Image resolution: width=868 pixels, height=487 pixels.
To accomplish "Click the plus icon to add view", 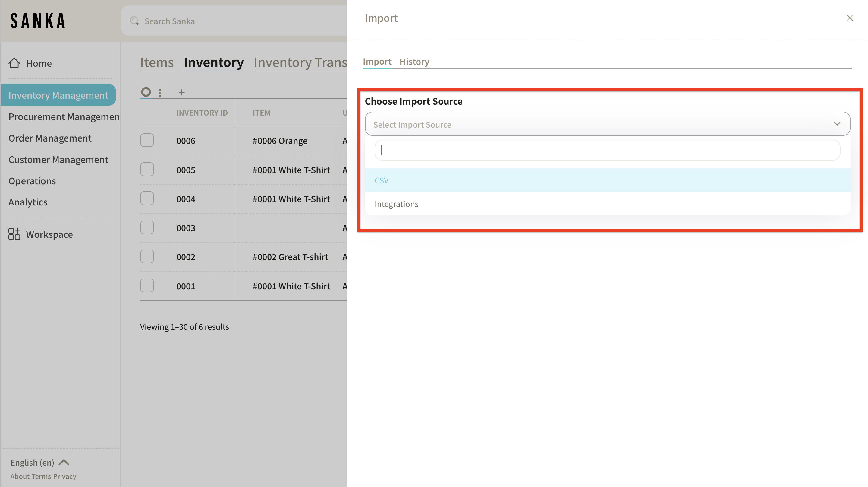I will 182,92.
